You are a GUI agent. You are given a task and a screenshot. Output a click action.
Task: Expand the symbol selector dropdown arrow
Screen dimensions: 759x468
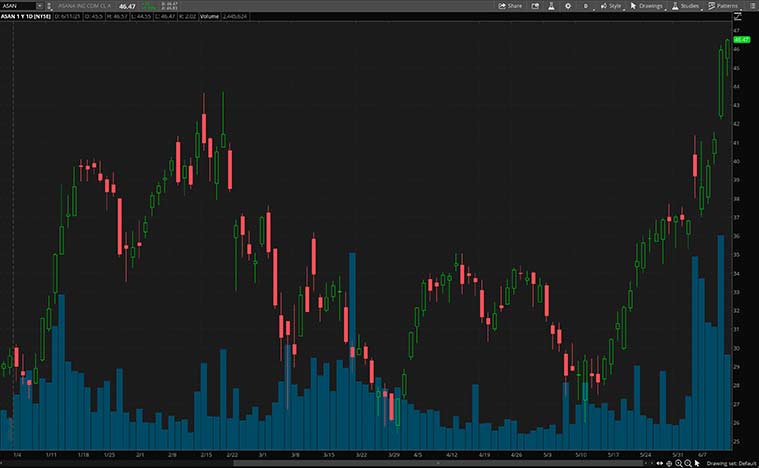[39, 6]
